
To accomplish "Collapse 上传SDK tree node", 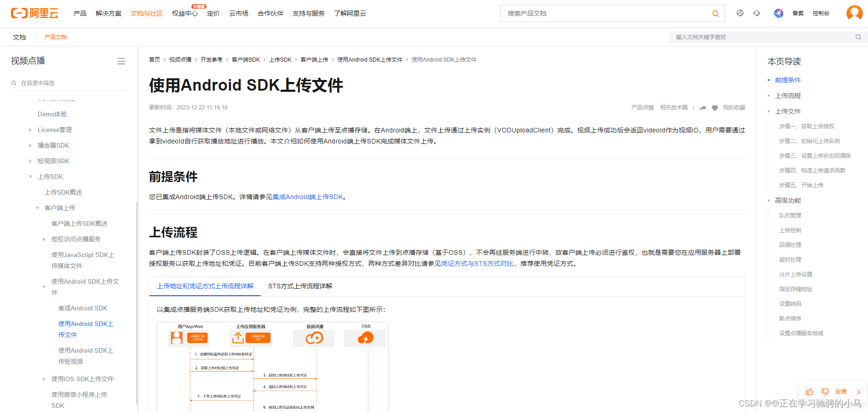I will click(30, 177).
